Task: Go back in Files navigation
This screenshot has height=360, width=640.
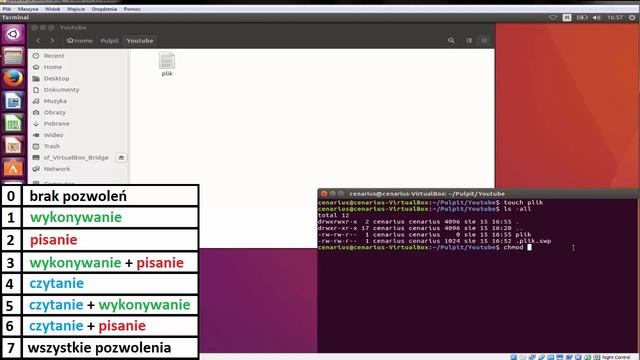Action: [x=38, y=40]
